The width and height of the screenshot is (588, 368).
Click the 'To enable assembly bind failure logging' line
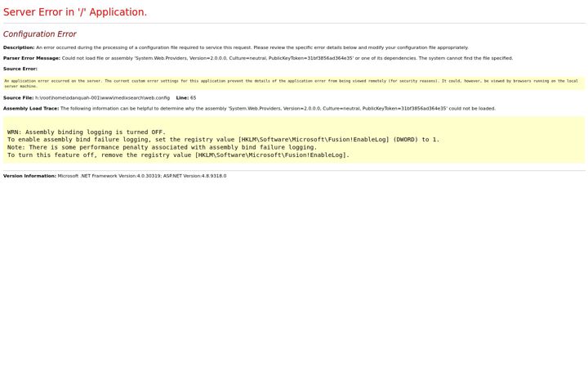[223, 140]
